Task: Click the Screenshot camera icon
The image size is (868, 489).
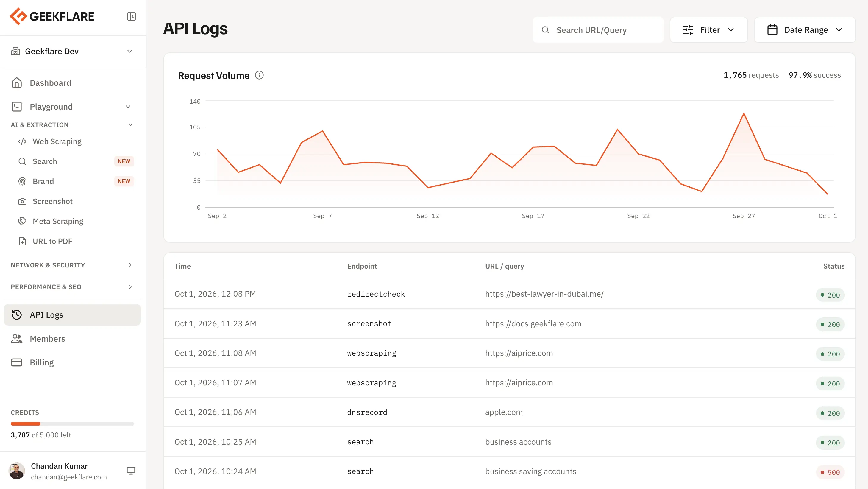Action: coord(22,202)
